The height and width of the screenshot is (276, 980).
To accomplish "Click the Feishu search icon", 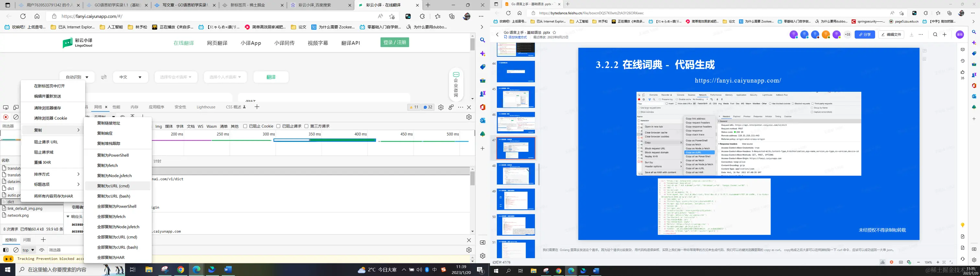I will click(935, 35).
